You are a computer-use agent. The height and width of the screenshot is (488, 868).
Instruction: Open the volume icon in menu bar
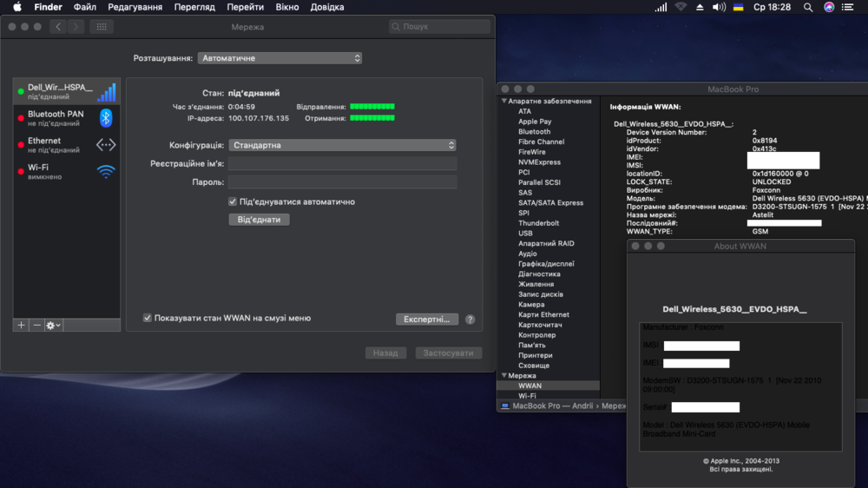[719, 7]
